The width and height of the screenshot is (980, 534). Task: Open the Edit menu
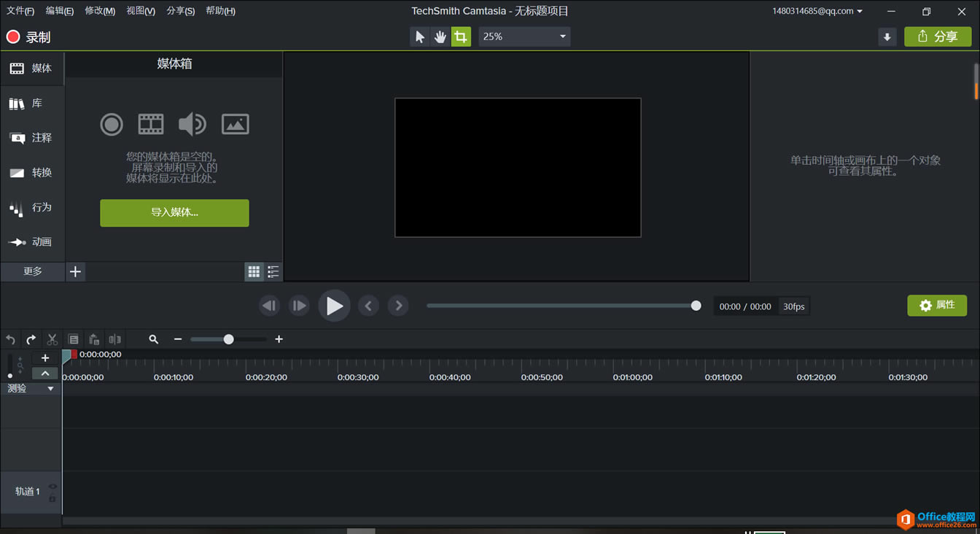[59, 11]
